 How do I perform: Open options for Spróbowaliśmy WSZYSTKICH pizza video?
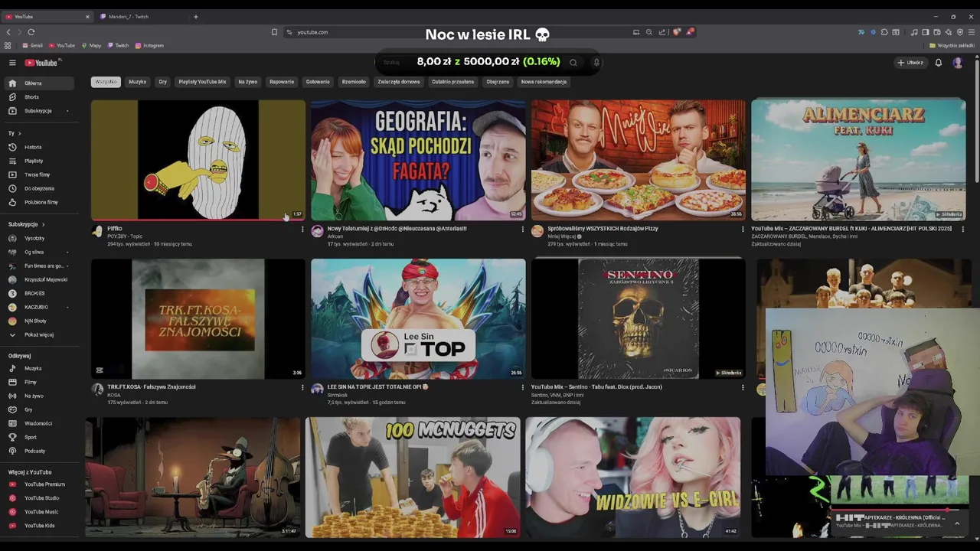pyautogui.click(x=743, y=230)
